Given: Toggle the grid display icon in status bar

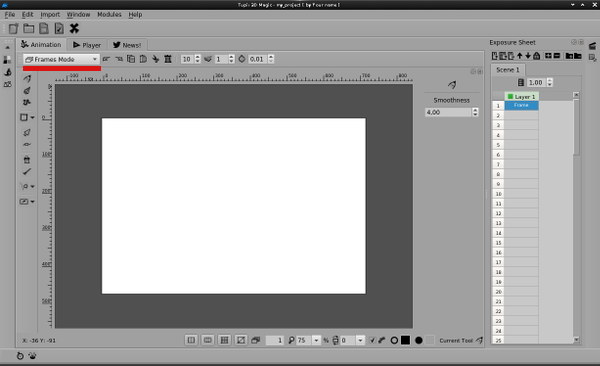Looking at the screenshot, I should point(225,340).
